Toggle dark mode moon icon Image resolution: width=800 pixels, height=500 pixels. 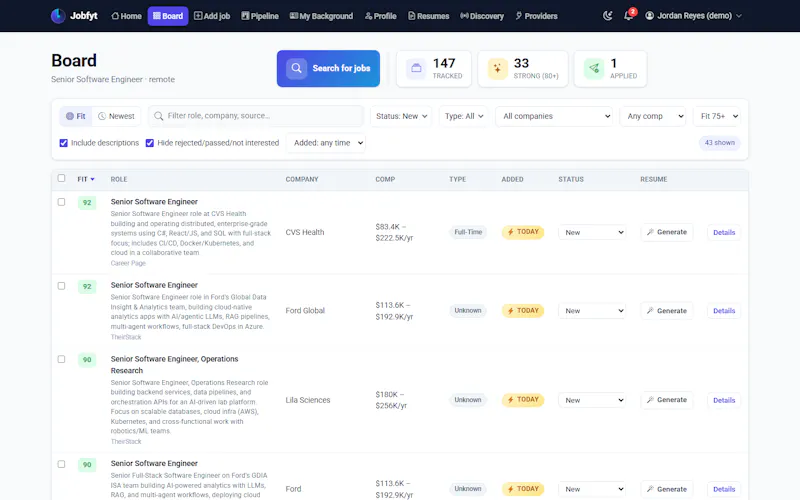coord(607,16)
